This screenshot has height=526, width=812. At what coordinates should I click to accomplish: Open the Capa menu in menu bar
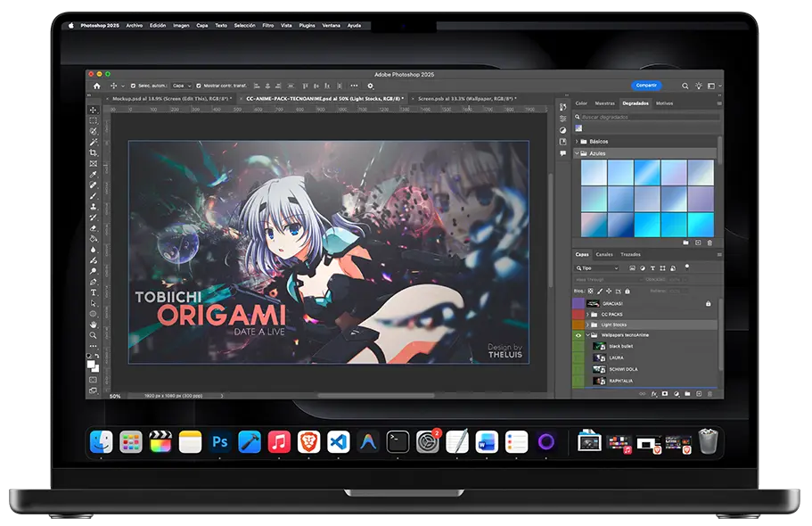click(x=202, y=25)
